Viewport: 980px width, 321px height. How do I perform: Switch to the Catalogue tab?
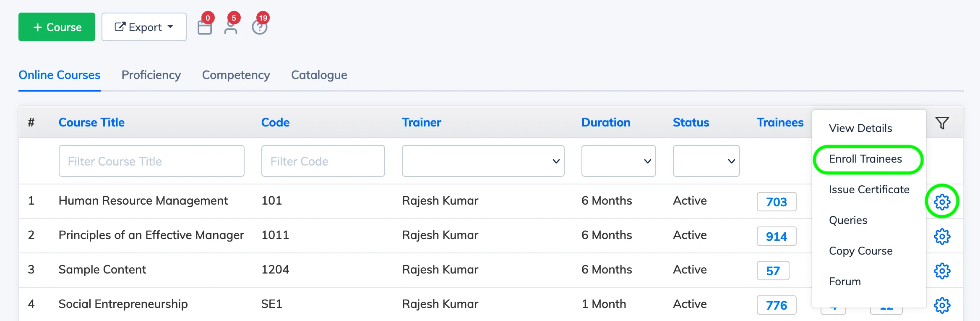click(x=319, y=75)
